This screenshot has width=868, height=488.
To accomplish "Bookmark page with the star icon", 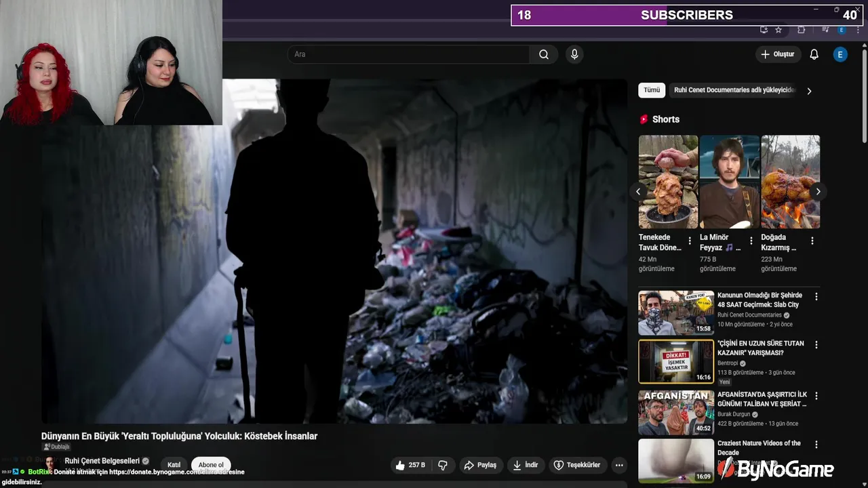I will 778,30.
